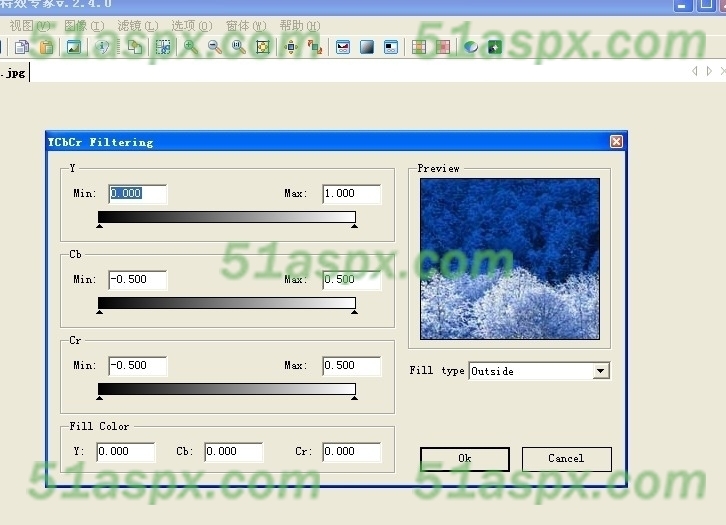
Task: Click the histogram levels icon
Action: tap(343, 47)
